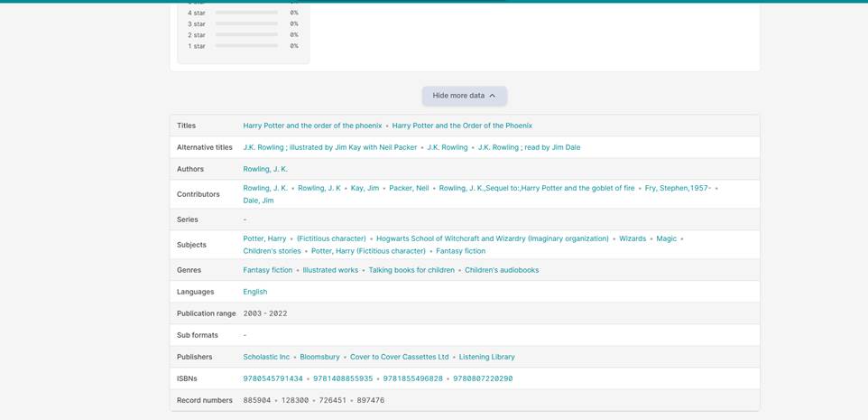Select author link Rowling, J. K.
The image size is (868, 420).
point(265,169)
